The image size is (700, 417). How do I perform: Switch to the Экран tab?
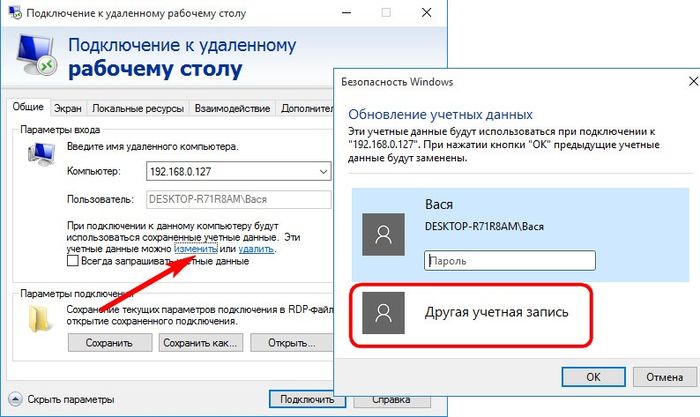coord(68,108)
